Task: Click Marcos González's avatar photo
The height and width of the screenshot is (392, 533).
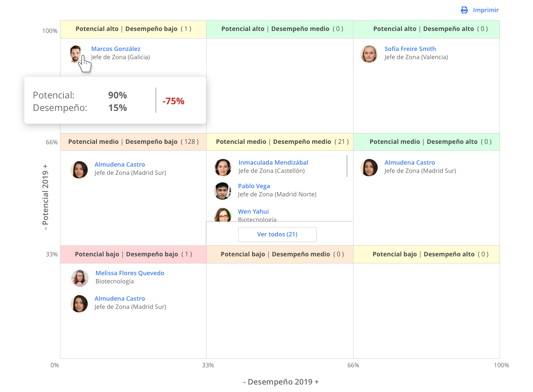Action: tap(75, 54)
